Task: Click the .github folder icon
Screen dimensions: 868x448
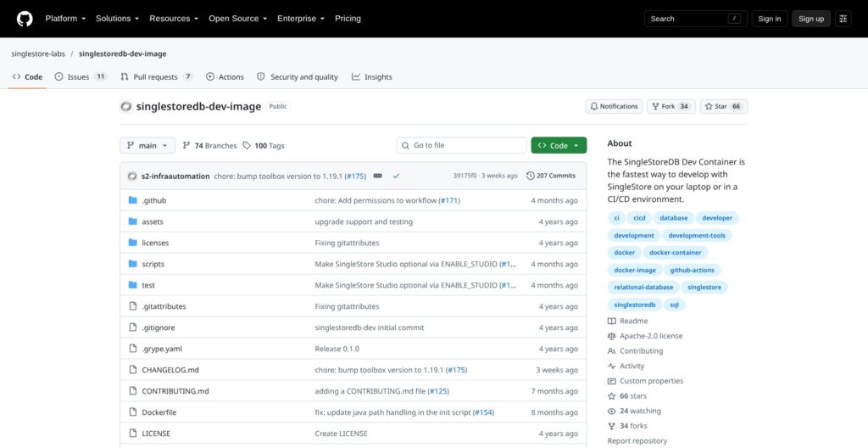Action: [133, 200]
